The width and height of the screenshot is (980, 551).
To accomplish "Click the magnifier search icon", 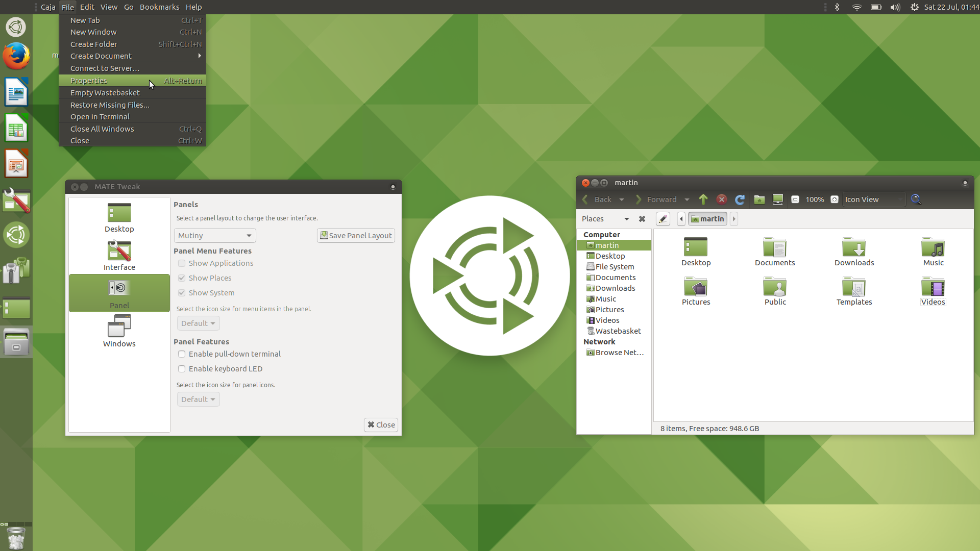I will (x=916, y=199).
